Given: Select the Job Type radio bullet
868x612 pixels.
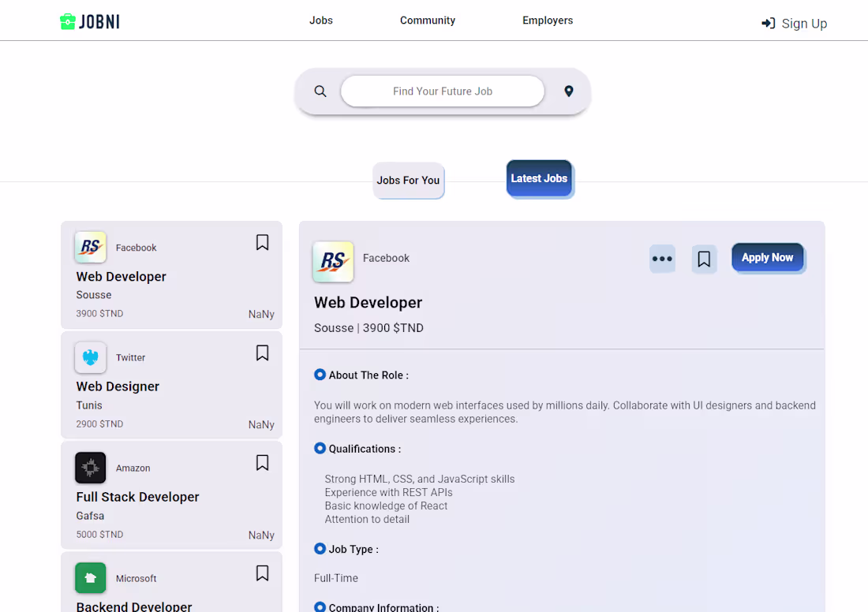Looking at the screenshot, I should click(320, 549).
